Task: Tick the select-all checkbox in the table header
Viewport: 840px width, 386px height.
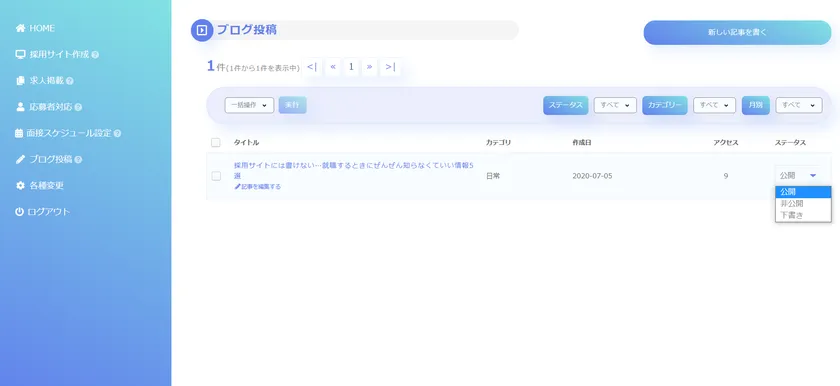Action: click(x=215, y=142)
